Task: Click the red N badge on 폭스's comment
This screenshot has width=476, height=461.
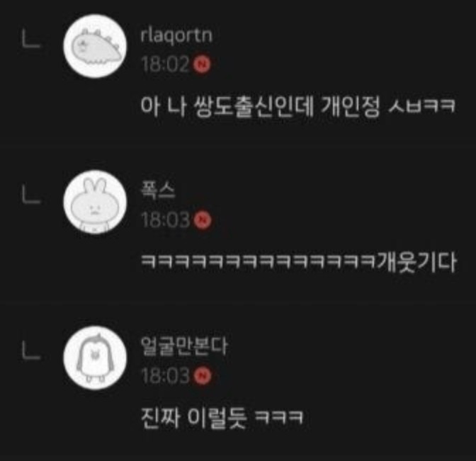Action: click(202, 220)
